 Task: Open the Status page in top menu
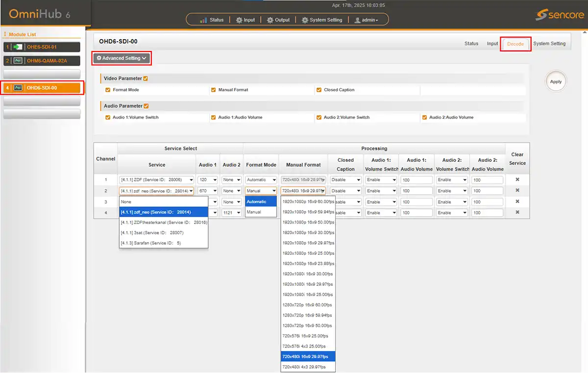tap(212, 20)
